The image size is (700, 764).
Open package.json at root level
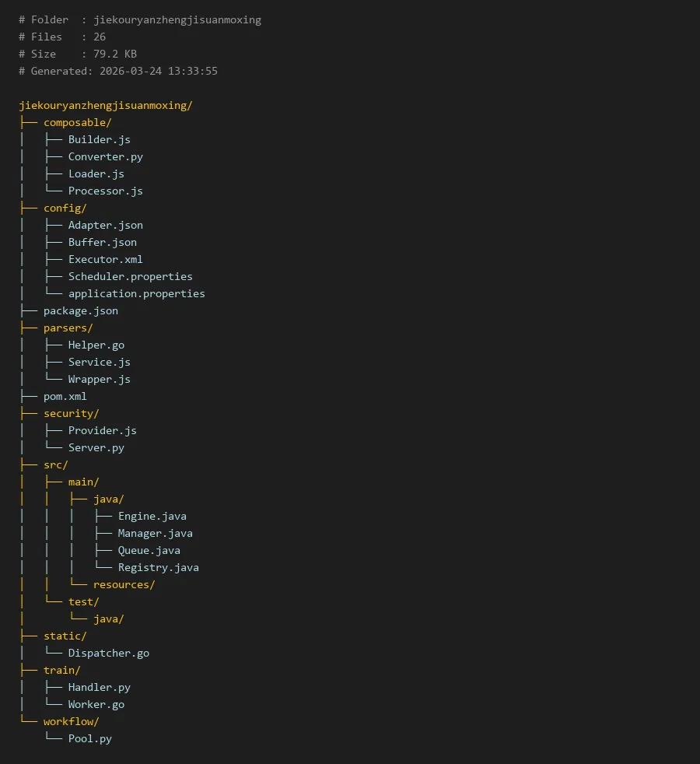80,310
